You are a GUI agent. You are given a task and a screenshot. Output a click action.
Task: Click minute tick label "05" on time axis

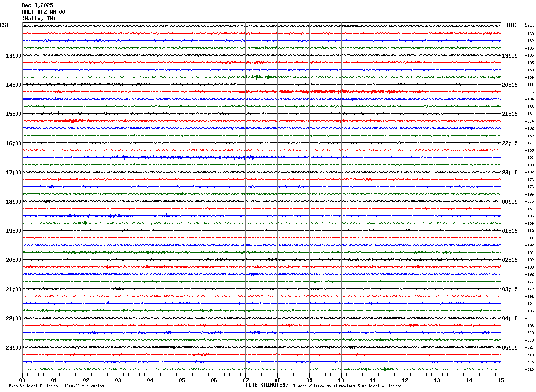(182, 380)
